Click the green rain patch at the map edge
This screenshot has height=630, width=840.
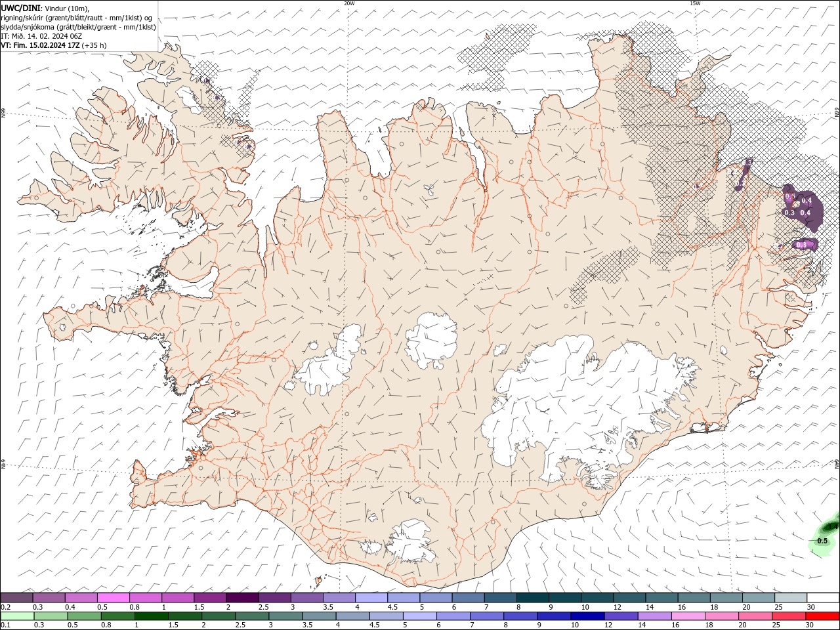[x=825, y=534]
